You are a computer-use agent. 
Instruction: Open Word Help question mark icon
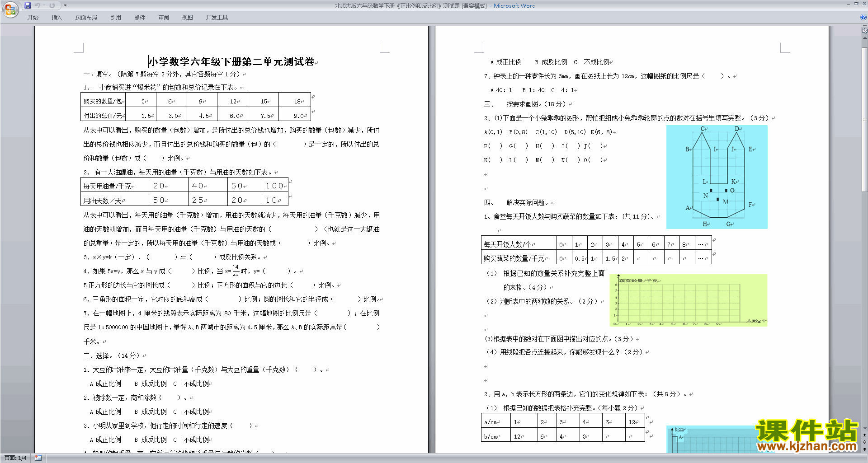pos(863,17)
